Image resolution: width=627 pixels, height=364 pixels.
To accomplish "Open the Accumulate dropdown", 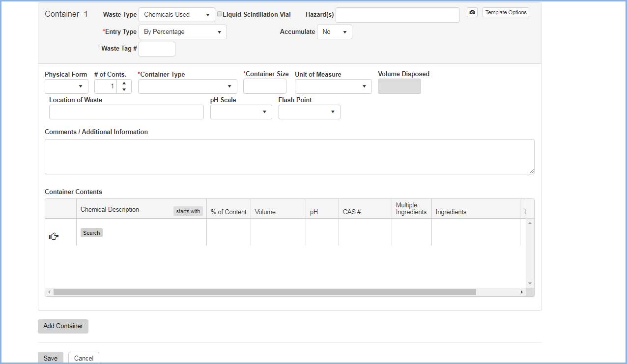I will (334, 32).
